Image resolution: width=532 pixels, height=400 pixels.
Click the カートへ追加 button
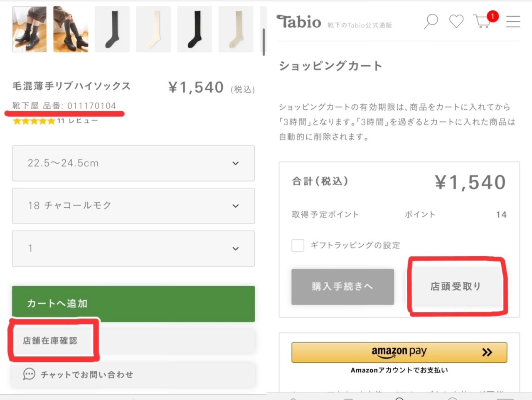133,304
